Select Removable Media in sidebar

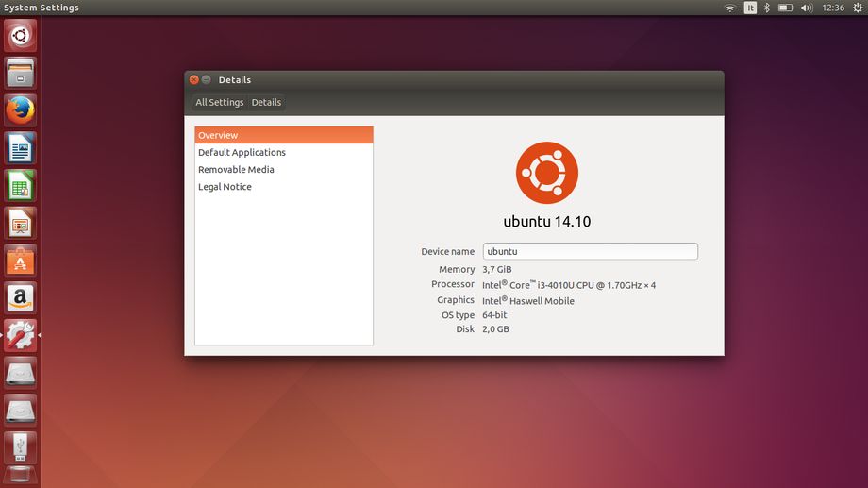pyautogui.click(x=284, y=170)
